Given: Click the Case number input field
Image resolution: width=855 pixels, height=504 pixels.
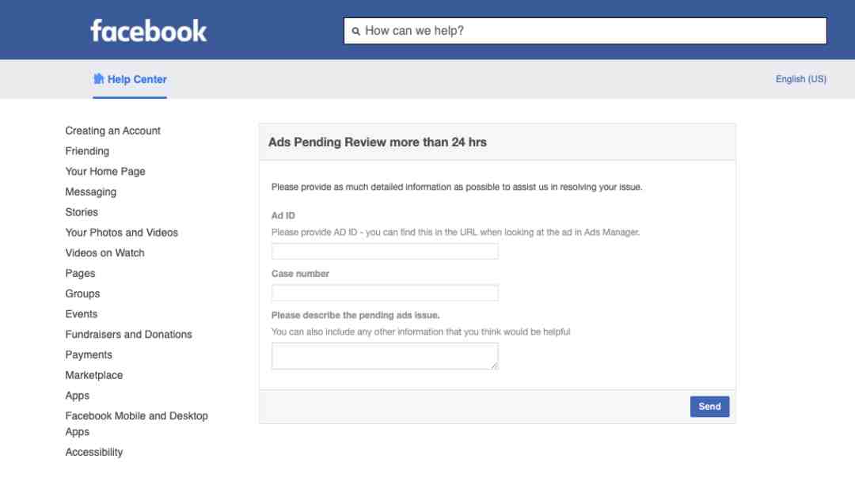Looking at the screenshot, I should click(x=385, y=293).
